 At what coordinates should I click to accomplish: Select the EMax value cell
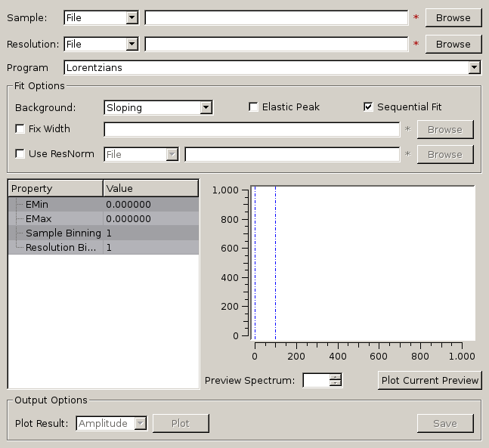click(x=150, y=219)
